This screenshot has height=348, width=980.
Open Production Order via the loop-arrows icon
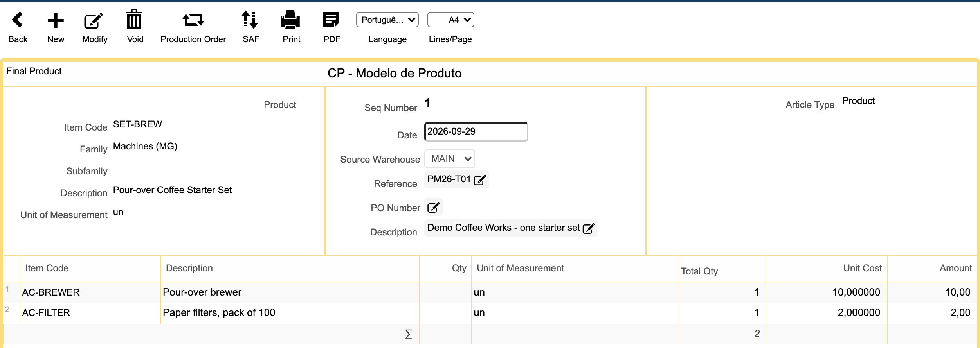click(x=193, y=20)
